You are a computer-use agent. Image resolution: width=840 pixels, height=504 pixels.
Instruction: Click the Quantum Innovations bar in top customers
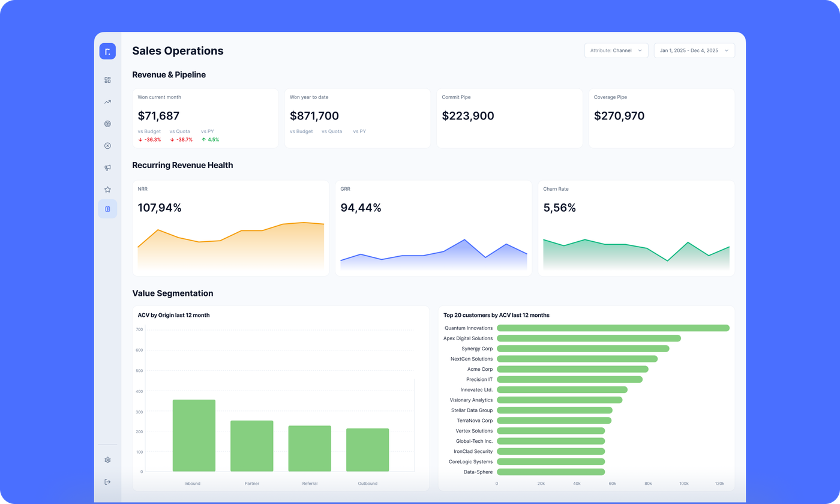pyautogui.click(x=613, y=328)
